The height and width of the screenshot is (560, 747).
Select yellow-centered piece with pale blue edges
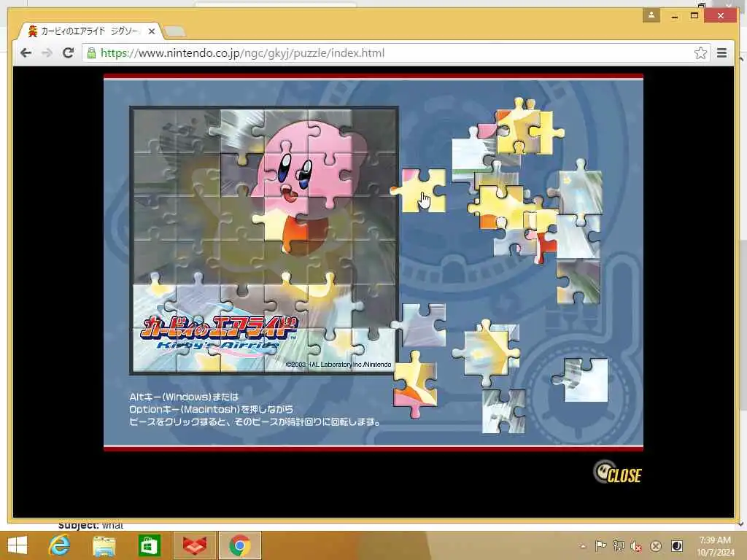point(487,353)
